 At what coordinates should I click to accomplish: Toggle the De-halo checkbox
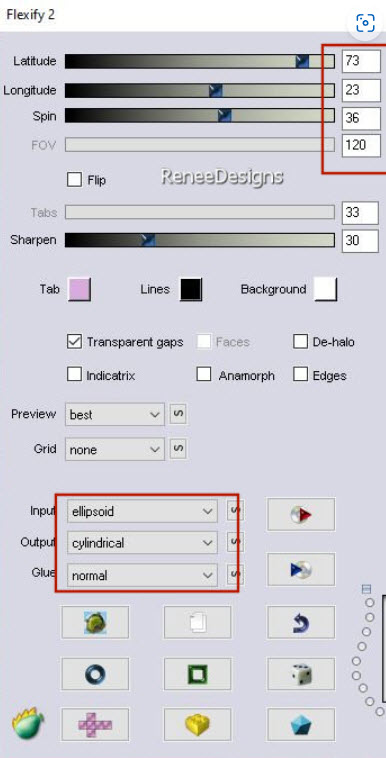tap(300, 342)
